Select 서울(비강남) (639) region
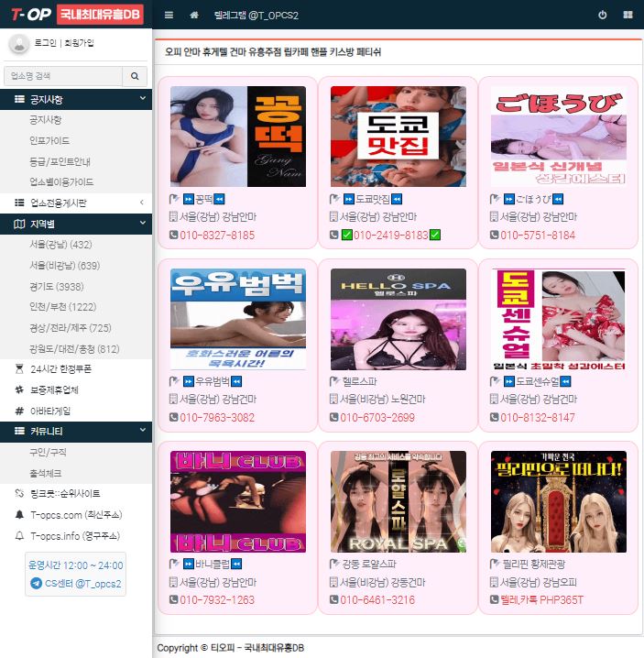The image size is (644, 658). point(65,266)
